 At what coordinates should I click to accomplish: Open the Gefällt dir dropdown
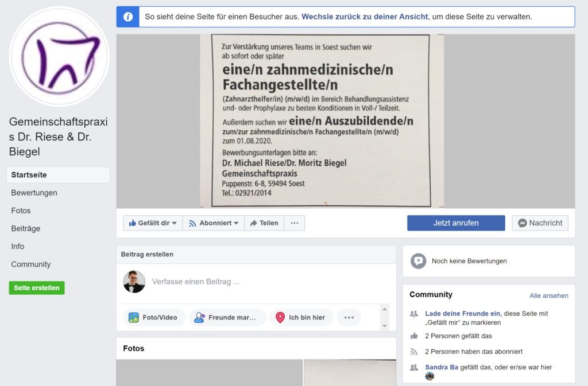(153, 223)
